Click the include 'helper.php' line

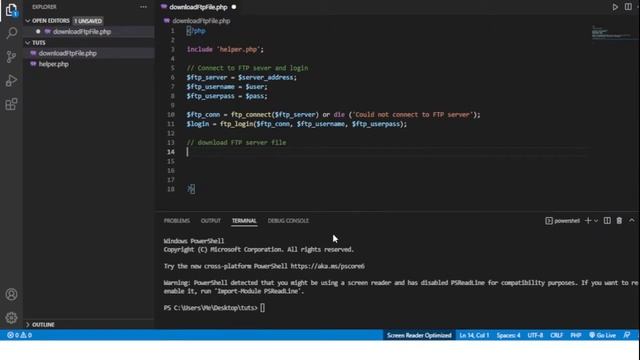(225, 49)
